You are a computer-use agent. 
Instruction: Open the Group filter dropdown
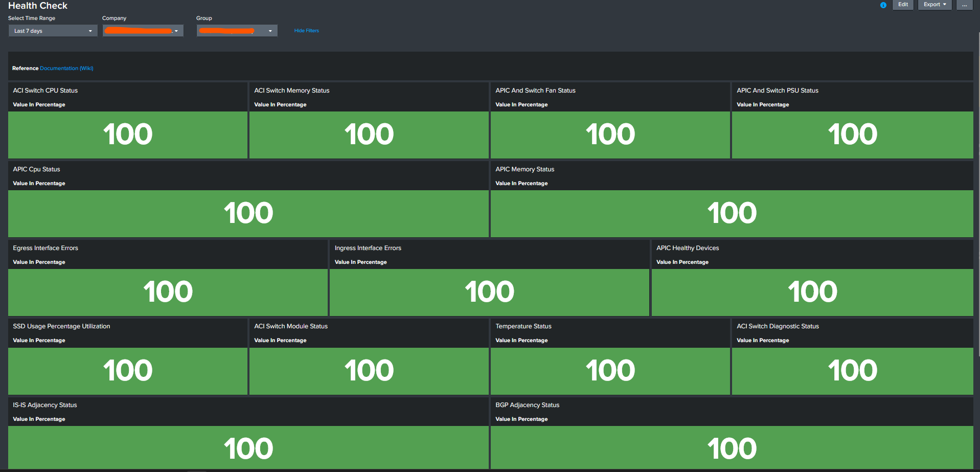[237, 31]
